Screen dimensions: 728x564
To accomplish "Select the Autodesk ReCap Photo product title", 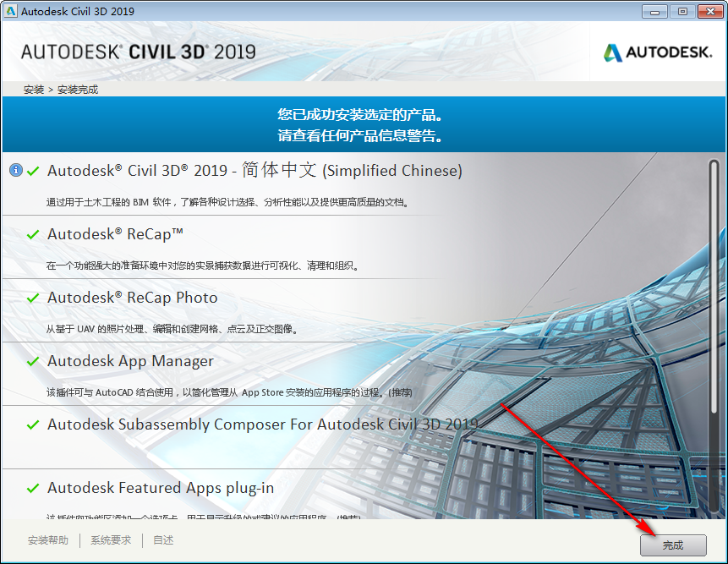I will (x=132, y=298).
